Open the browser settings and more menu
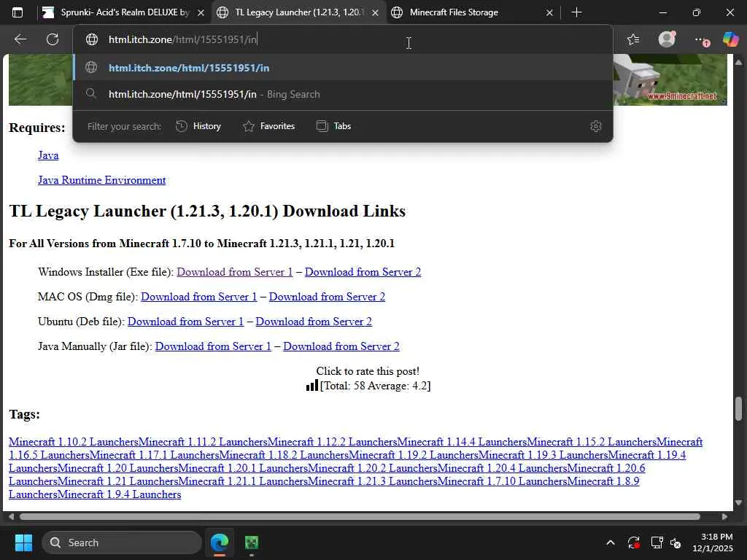The width and height of the screenshot is (747, 560). (x=701, y=40)
